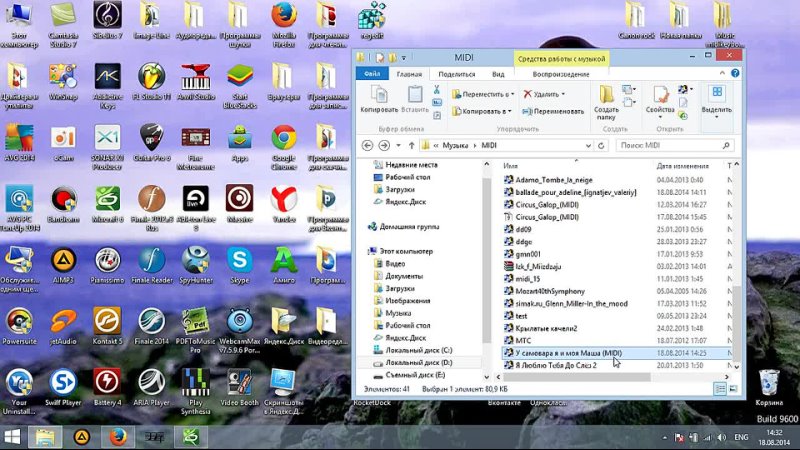This screenshot has width=800, height=450.
Task: Go back with the navigation back arrow
Action: [x=367, y=145]
